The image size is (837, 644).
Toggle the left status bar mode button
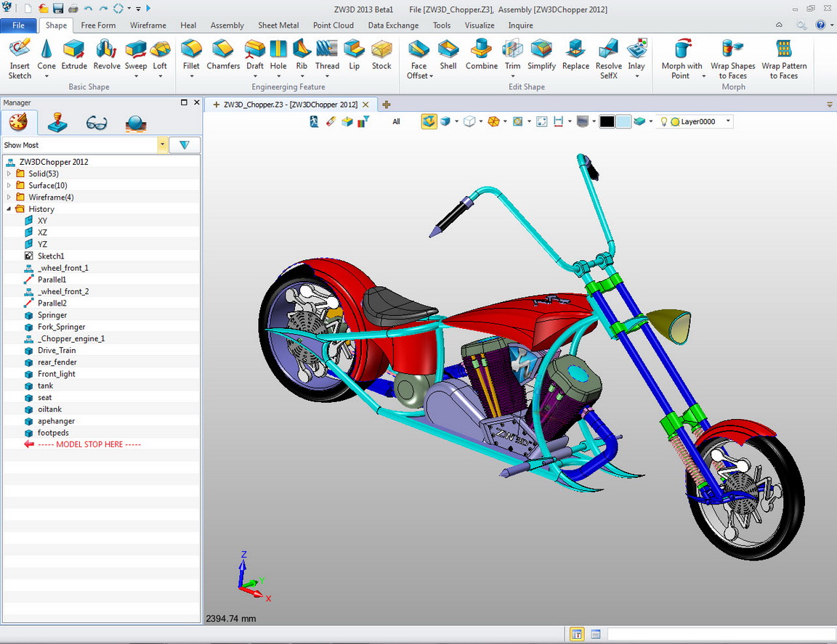click(x=576, y=635)
